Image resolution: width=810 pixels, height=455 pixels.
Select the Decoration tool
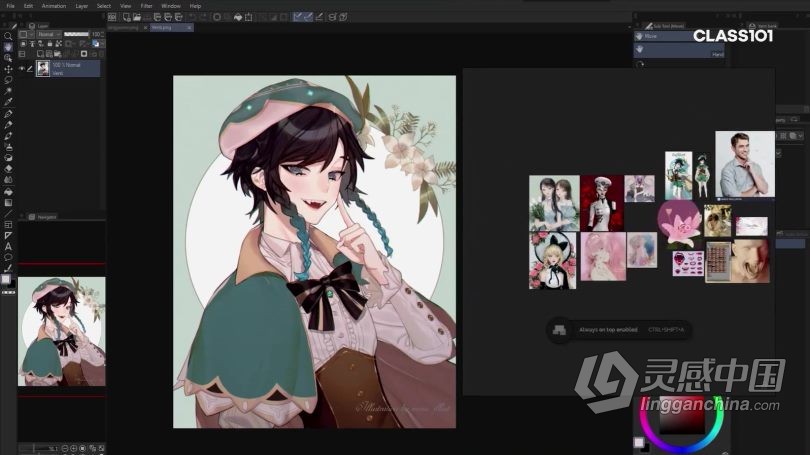click(x=8, y=158)
